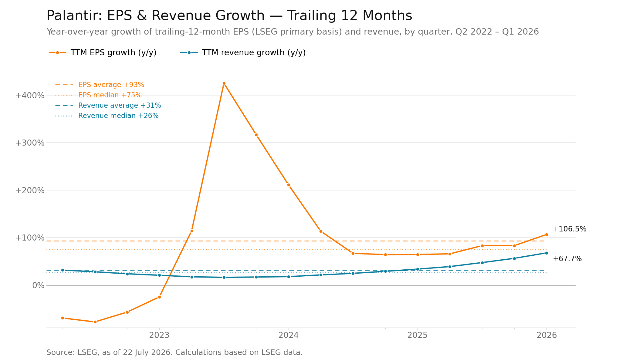Image resolution: width=619 pixels, height=364 pixels.
Task: Click the 2025 x-axis label
Action: pyautogui.click(x=418, y=335)
